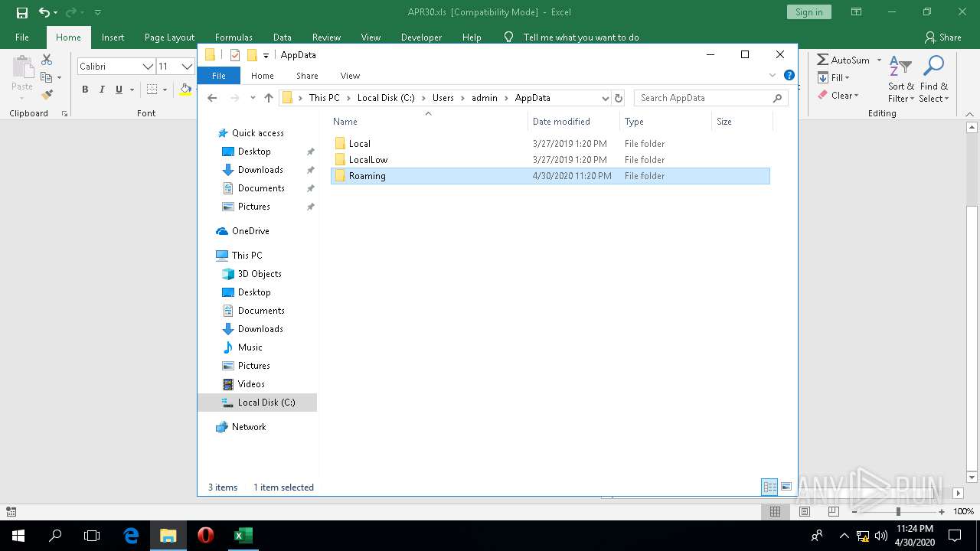The height and width of the screenshot is (551, 980).
Task: Open Opera browser from the taskbar
Action: pos(205,536)
